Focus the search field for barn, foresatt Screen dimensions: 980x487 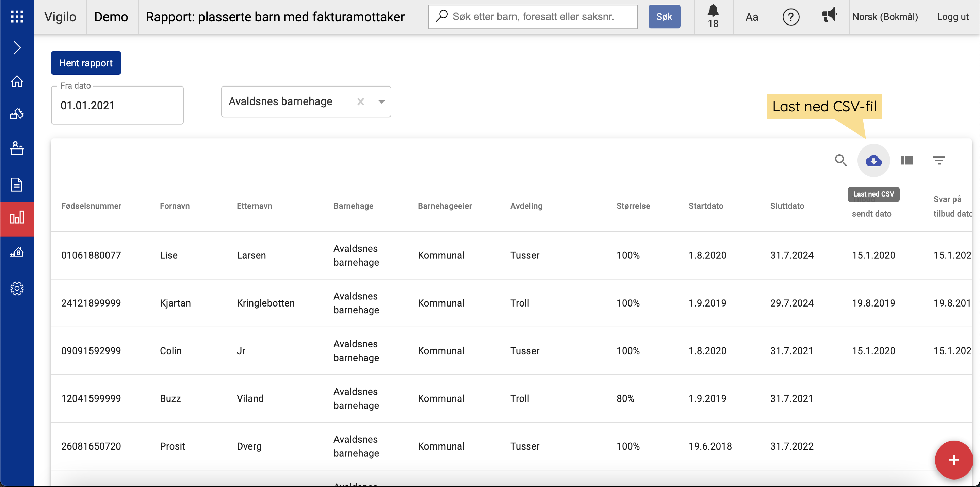click(532, 17)
